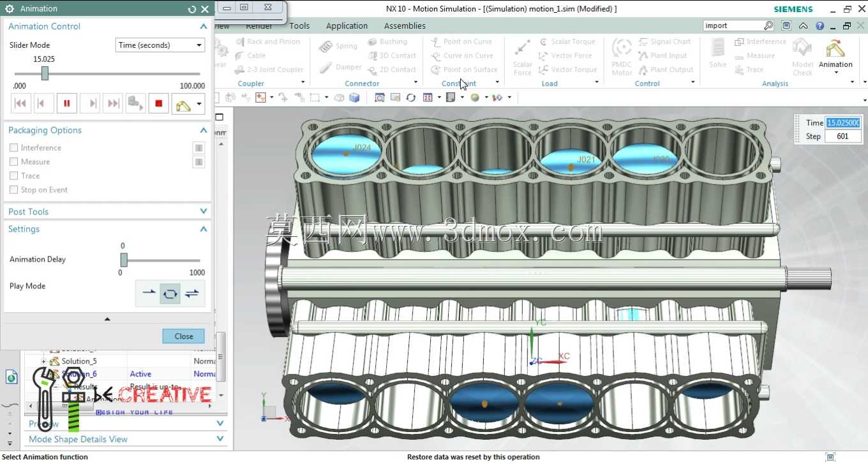
Task: Click the Animation ribbon icon
Action: pos(835,54)
